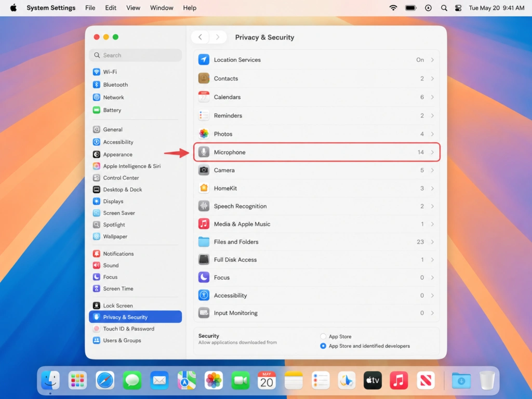Click the Speech Recognition waveform icon
The height and width of the screenshot is (399, 532).
pyautogui.click(x=204, y=206)
